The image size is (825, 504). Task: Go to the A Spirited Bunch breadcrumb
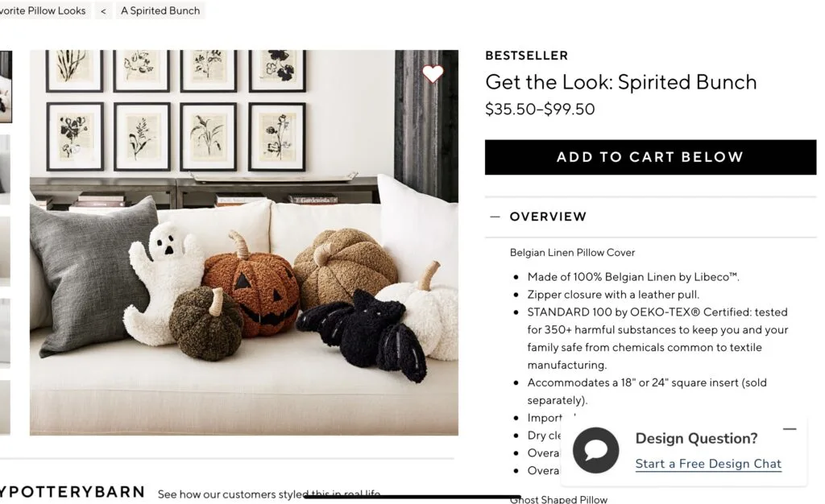coord(161,11)
